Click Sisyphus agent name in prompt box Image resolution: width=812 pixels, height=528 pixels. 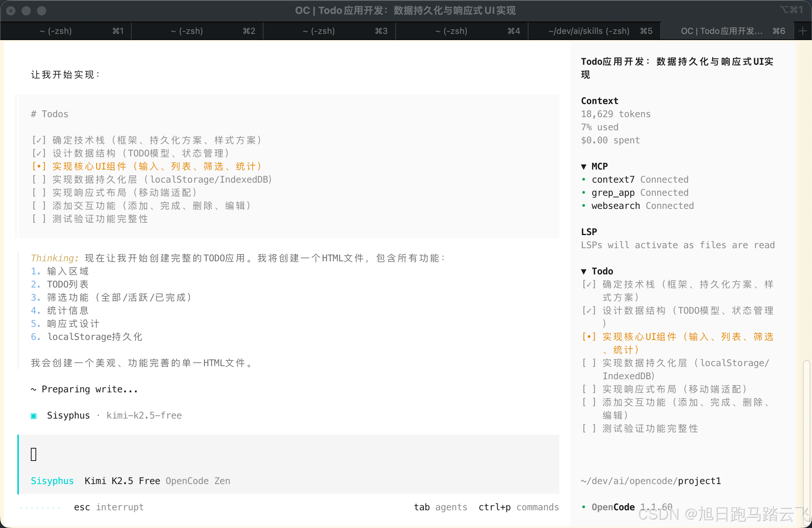coord(52,481)
